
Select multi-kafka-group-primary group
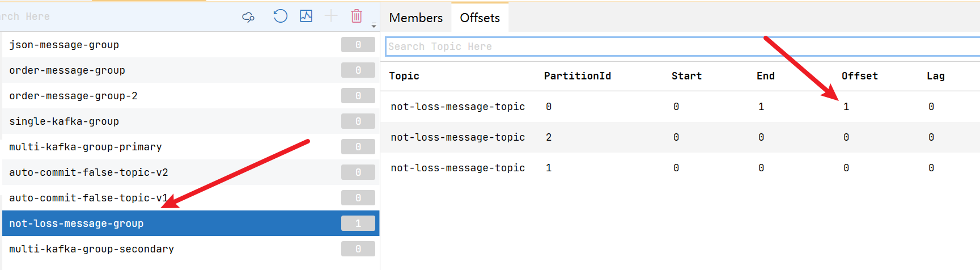[190, 146]
